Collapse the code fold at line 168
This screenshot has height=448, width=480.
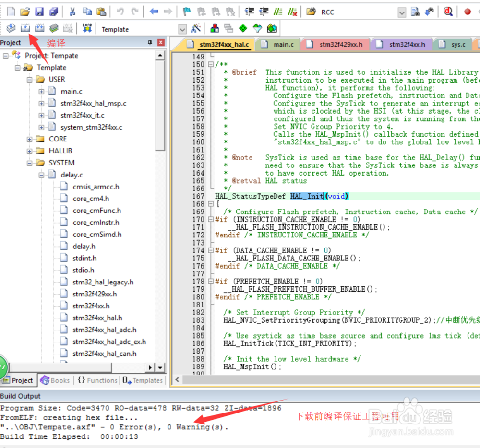pos(211,204)
